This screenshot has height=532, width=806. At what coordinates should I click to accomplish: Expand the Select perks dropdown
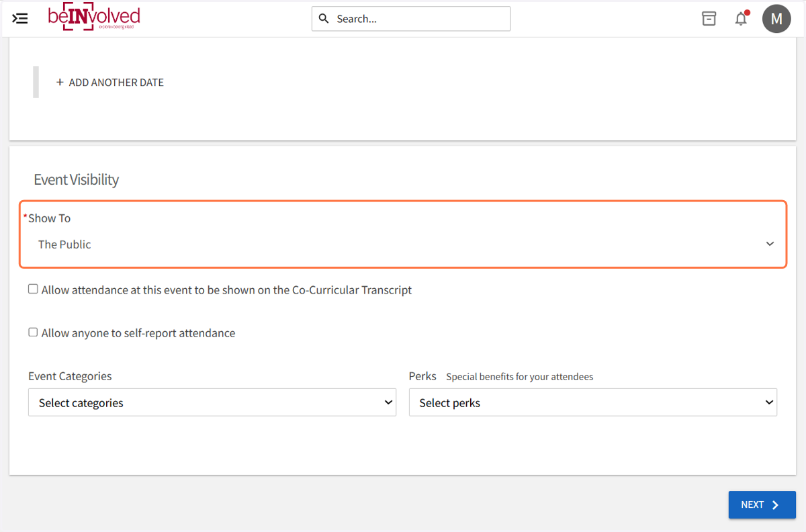pos(593,402)
